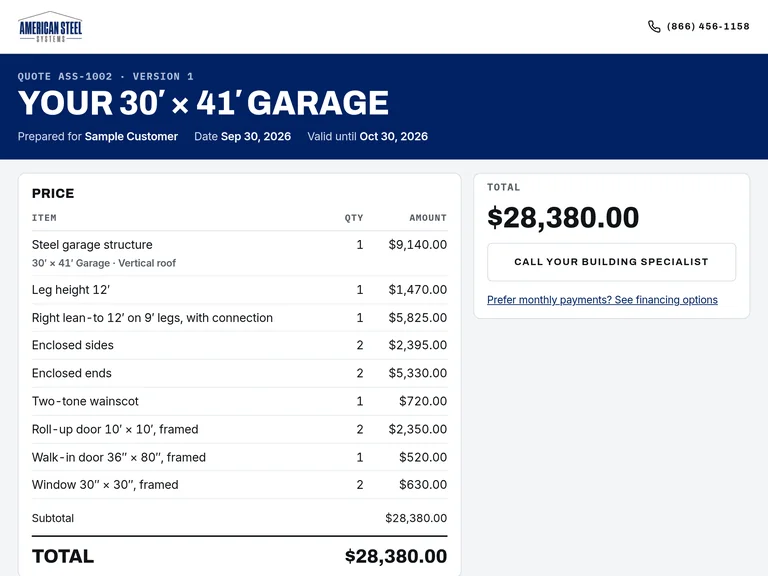
Task: Click the quantity 2 for Enclosed ends
Action: (360, 373)
